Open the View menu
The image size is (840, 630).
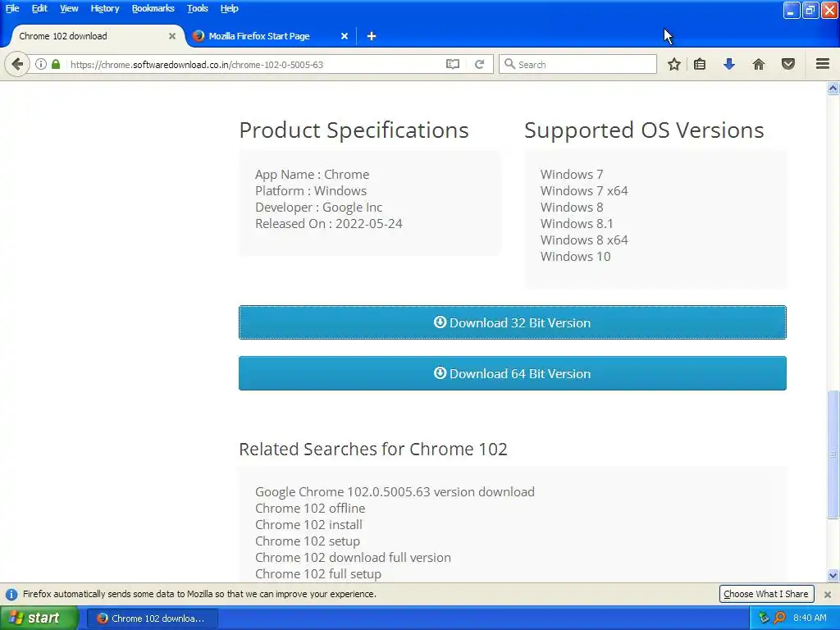point(69,8)
